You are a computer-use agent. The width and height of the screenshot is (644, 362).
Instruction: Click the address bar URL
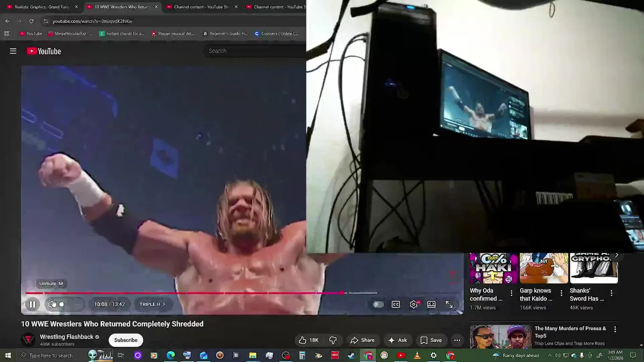pyautogui.click(x=93, y=21)
